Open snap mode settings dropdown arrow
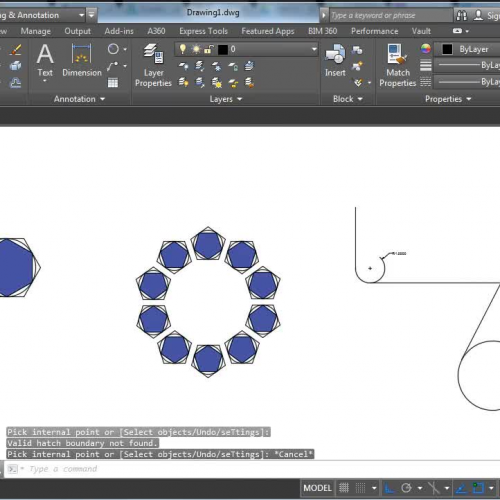The image size is (500, 500). coord(374,488)
